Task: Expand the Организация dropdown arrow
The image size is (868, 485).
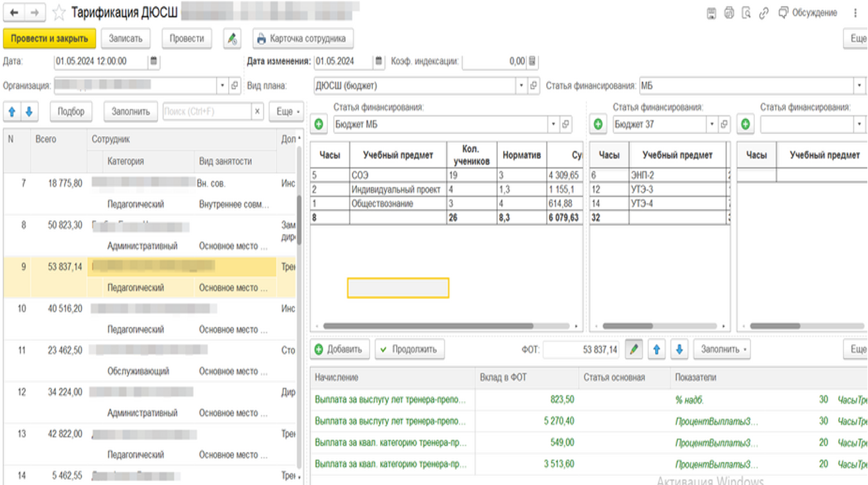Action: click(x=221, y=85)
